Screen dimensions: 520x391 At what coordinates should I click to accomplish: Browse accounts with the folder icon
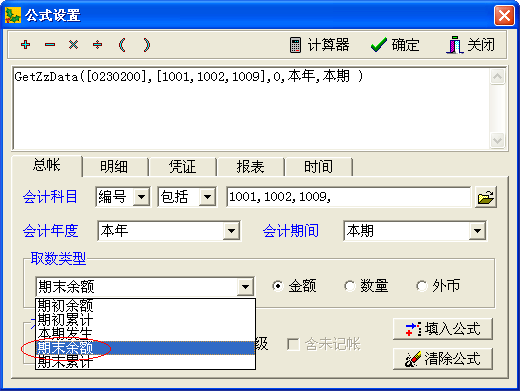pyautogui.click(x=486, y=197)
